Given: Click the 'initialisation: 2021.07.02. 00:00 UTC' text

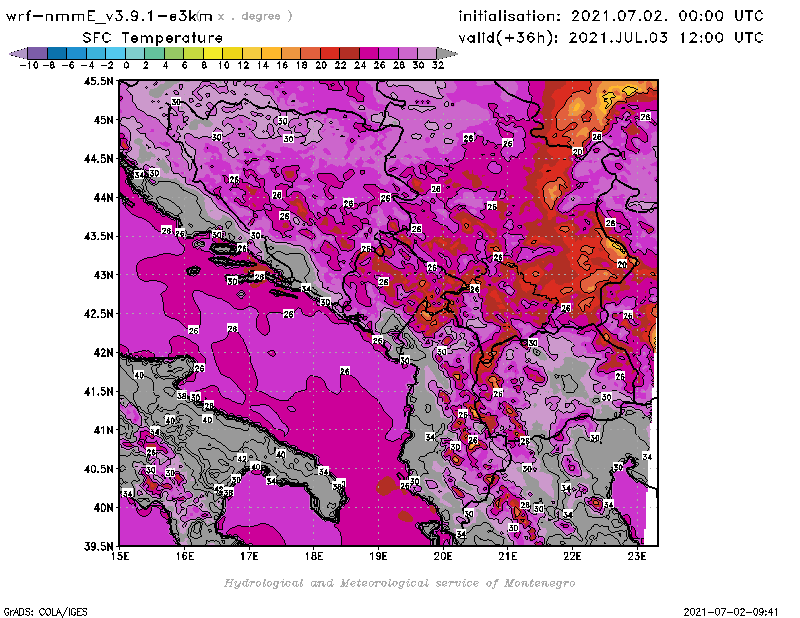Looking at the screenshot, I should click(611, 16).
